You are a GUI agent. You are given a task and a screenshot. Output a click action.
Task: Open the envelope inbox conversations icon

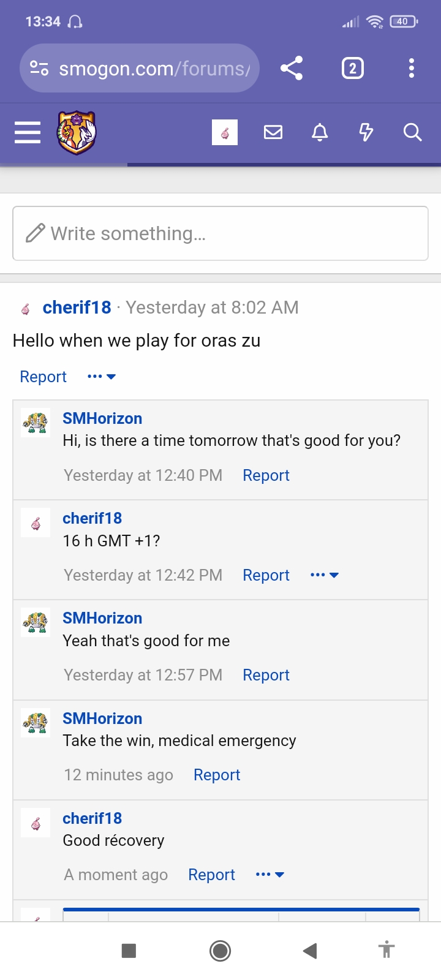273,132
